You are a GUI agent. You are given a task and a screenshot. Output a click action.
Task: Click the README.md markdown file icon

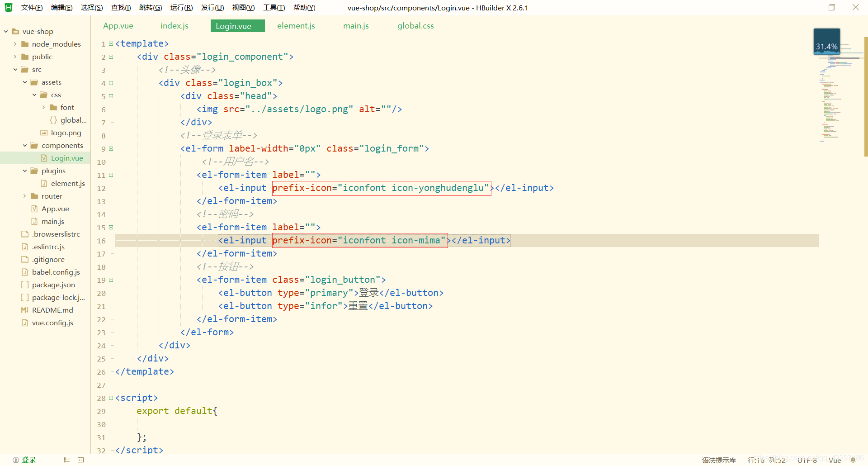click(25, 310)
